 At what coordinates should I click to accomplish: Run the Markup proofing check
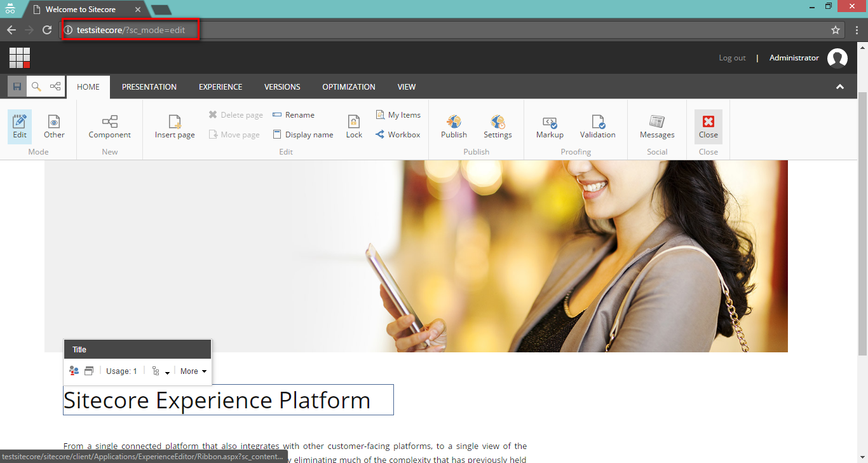[550, 126]
